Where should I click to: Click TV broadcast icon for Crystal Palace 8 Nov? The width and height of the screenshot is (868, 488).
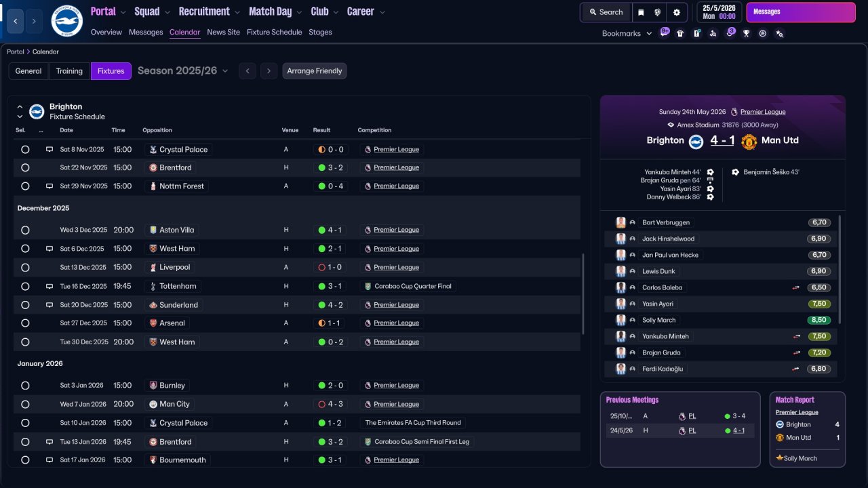pyautogui.click(x=50, y=149)
